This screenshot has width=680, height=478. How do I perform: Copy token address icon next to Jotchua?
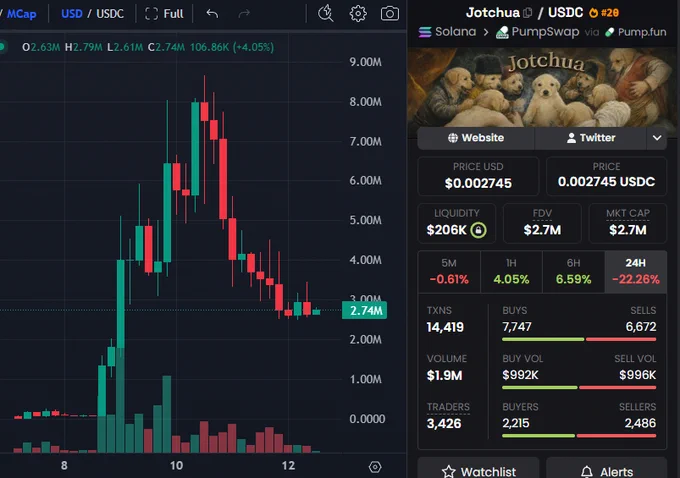click(x=527, y=13)
